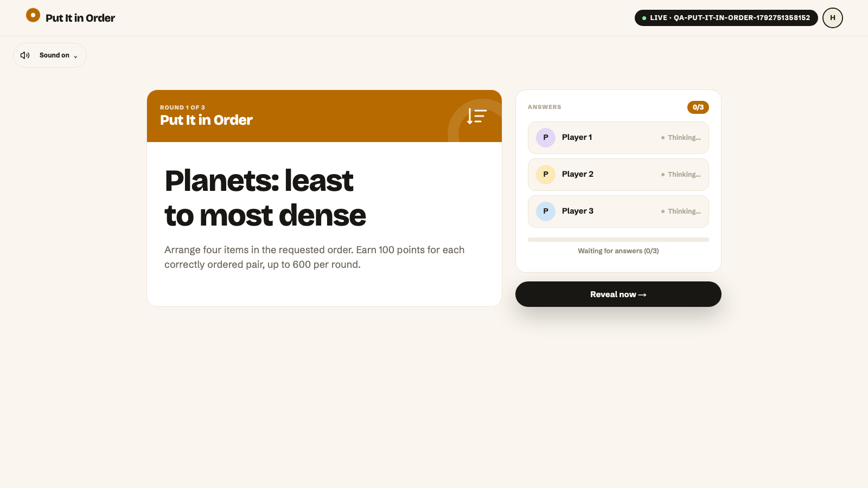Click the orange Put It in Order logo icon
Viewport: 868px width, 488px height.
[x=33, y=15]
